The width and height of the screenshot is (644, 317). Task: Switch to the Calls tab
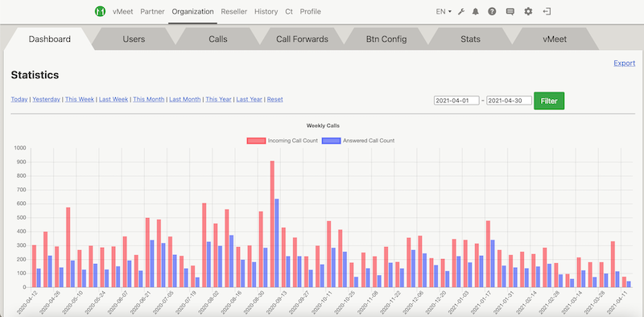(218, 39)
